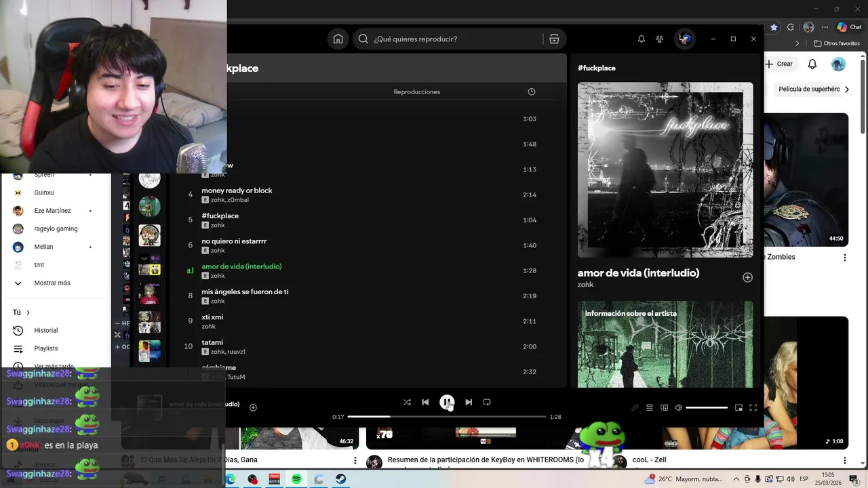This screenshot has height=488, width=868.
Task: Show hidden system tray icons chevron
Action: tap(736, 479)
